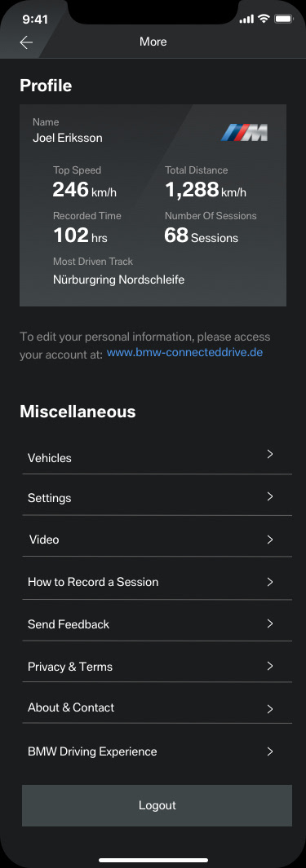Expand the Video row chevron

(270, 540)
